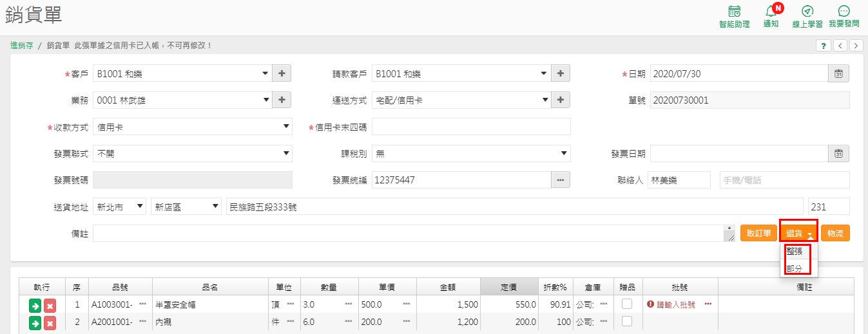The image size is (868, 334).
Task: Click the 金額 cell 1,500
Action: [448, 304]
